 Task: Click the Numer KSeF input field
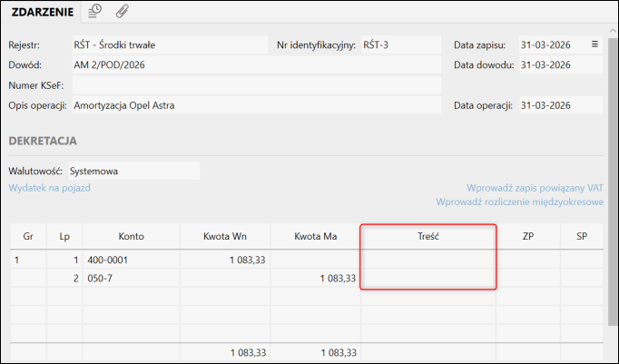coord(256,84)
